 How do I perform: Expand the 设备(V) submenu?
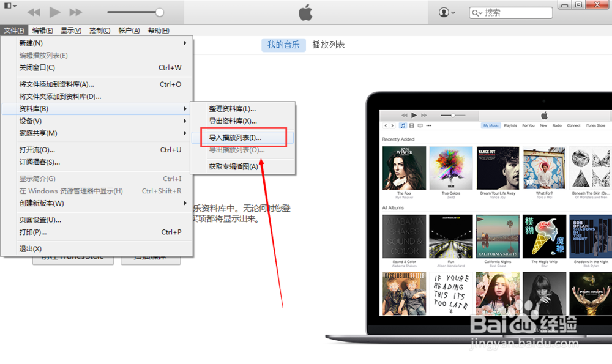tap(97, 121)
